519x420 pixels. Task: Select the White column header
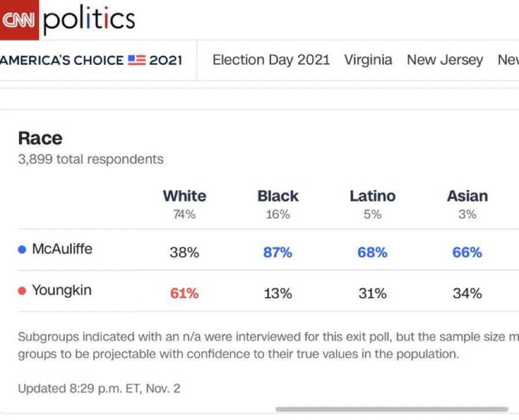click(x=184, y=196)
